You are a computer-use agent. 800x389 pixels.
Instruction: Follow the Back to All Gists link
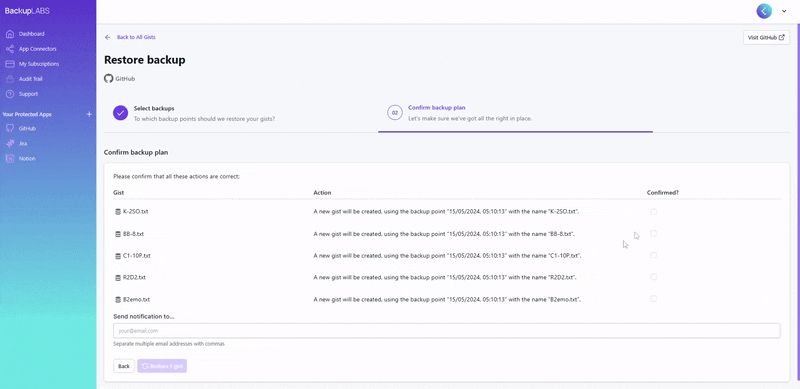[x=136, y=37]
